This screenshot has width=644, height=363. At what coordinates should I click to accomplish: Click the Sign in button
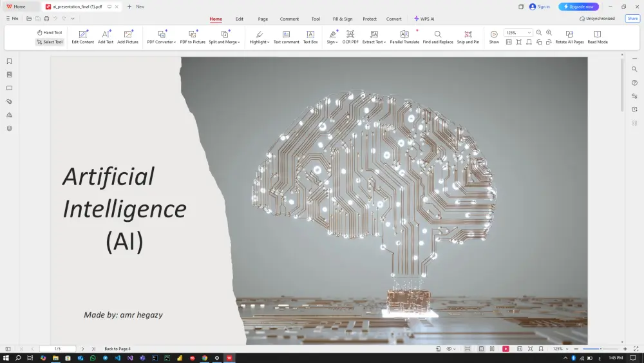[540, 6]
